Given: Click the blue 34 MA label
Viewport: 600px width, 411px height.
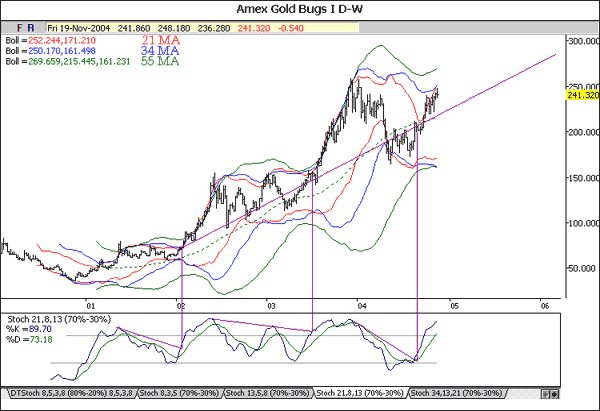Looking at the screenshot, I should [160, 51].
